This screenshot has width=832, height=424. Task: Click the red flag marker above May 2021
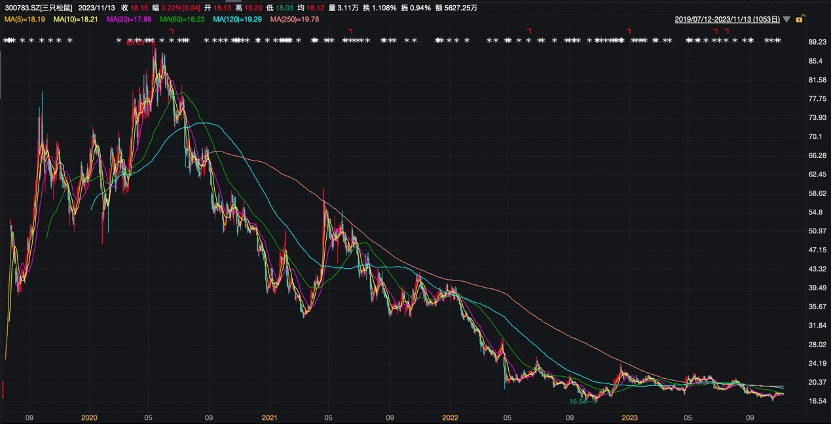coord(348,32)
